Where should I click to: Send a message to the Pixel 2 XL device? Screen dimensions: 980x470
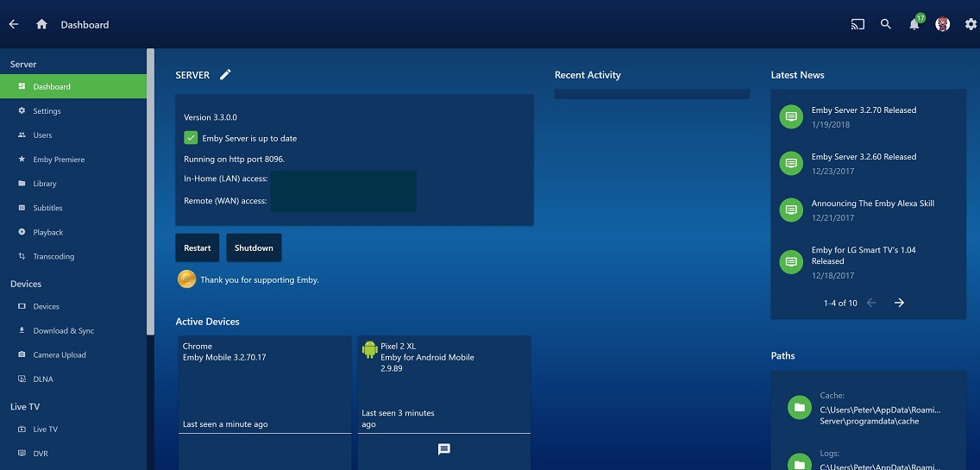444,449
